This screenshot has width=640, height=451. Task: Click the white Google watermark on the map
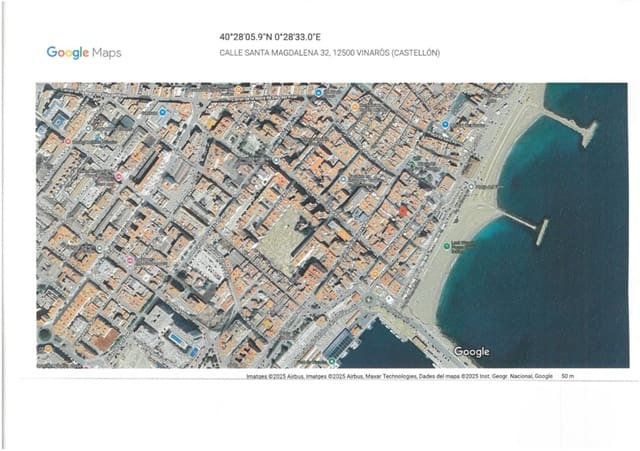coord(471,352)
